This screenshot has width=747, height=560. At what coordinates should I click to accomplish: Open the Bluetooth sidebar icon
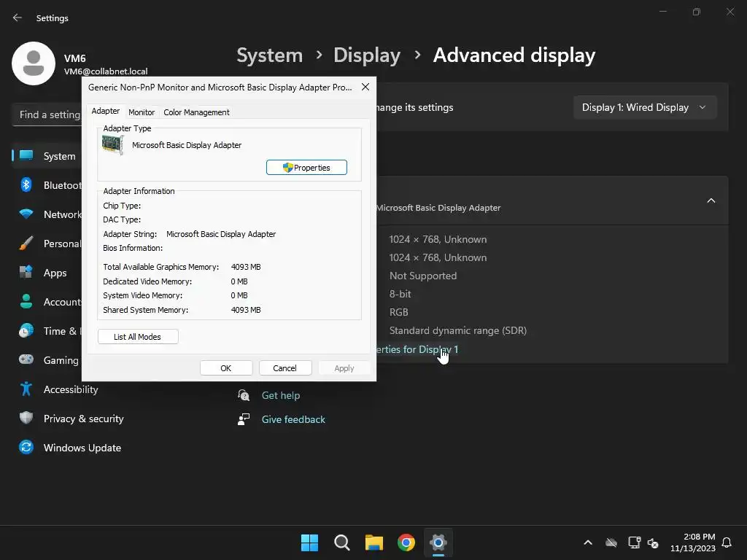[x=26, y=184]
